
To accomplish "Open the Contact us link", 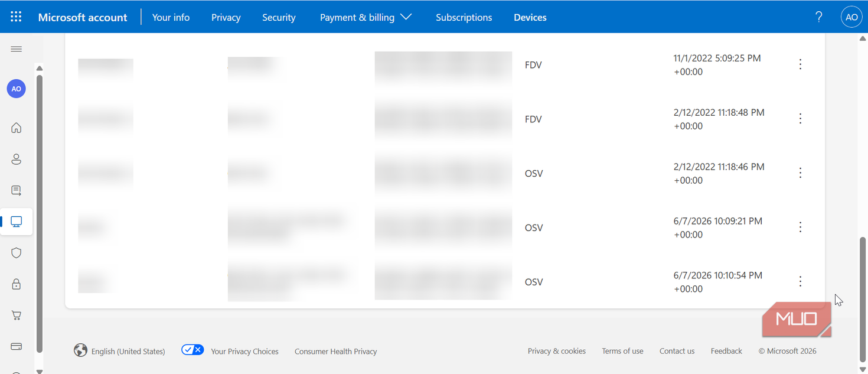I will coord(677,351).
